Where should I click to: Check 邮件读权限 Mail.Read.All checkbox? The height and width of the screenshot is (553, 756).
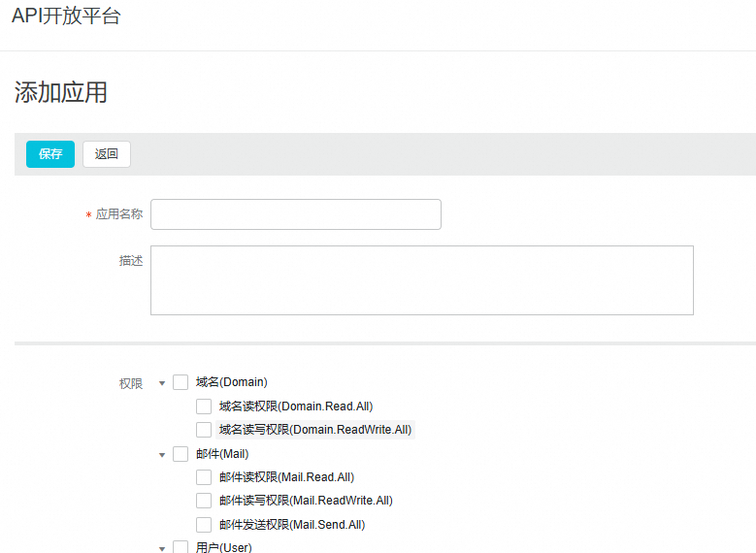(204, 477)
